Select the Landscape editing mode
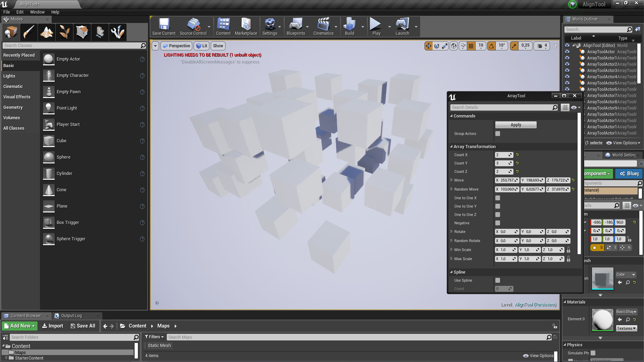Image resolution: width=644 pixels, height=362 pixels. pos(47,32)
